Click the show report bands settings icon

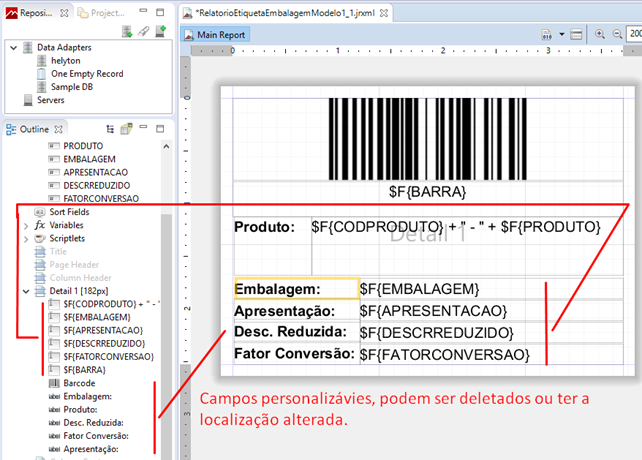coord(576,34)
